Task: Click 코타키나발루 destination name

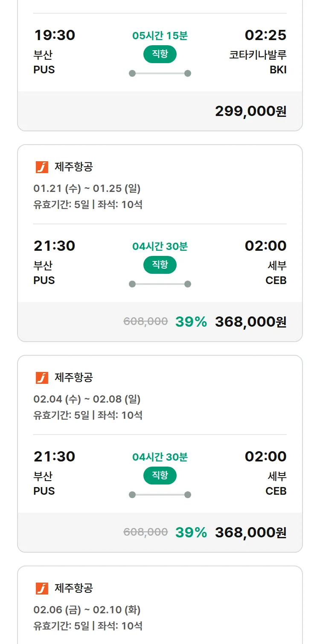Action: tap(258, 55)
